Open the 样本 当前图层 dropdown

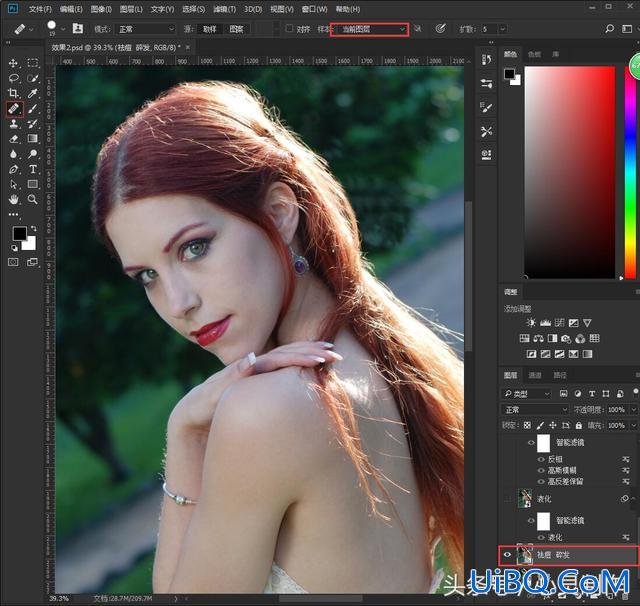coord(369,29)
